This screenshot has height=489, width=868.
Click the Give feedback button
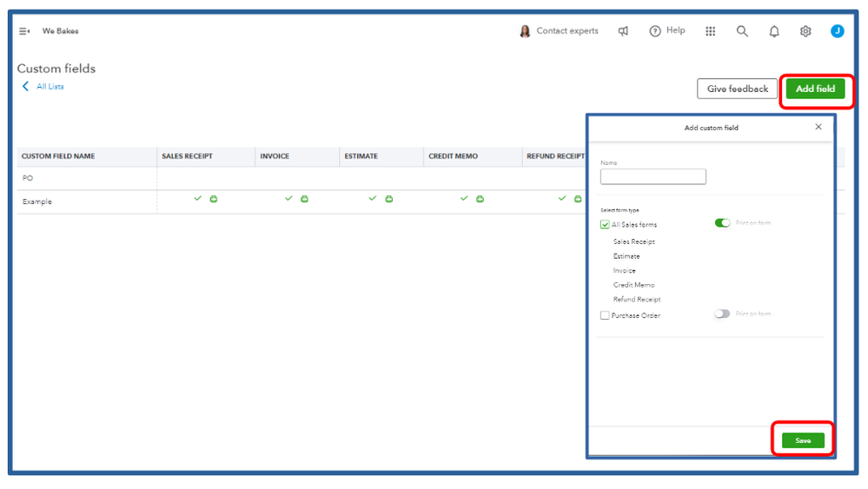(x=738, y=89)
